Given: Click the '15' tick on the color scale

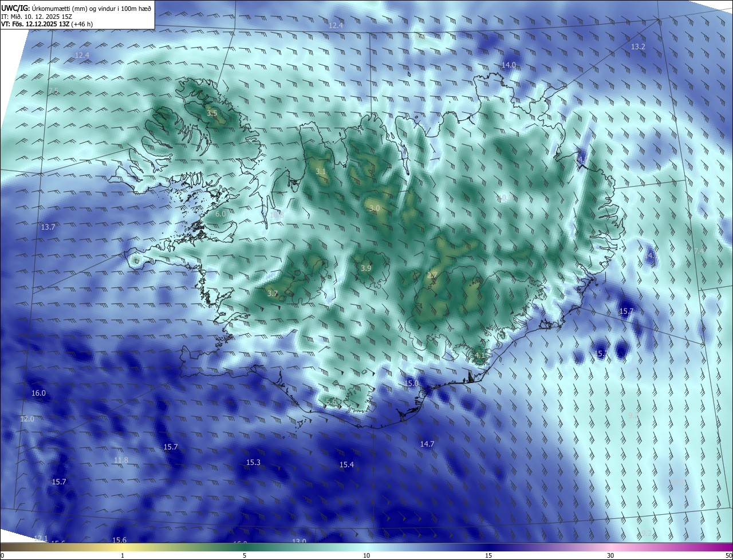Looking at the screenshot, I should pos(488,555).
